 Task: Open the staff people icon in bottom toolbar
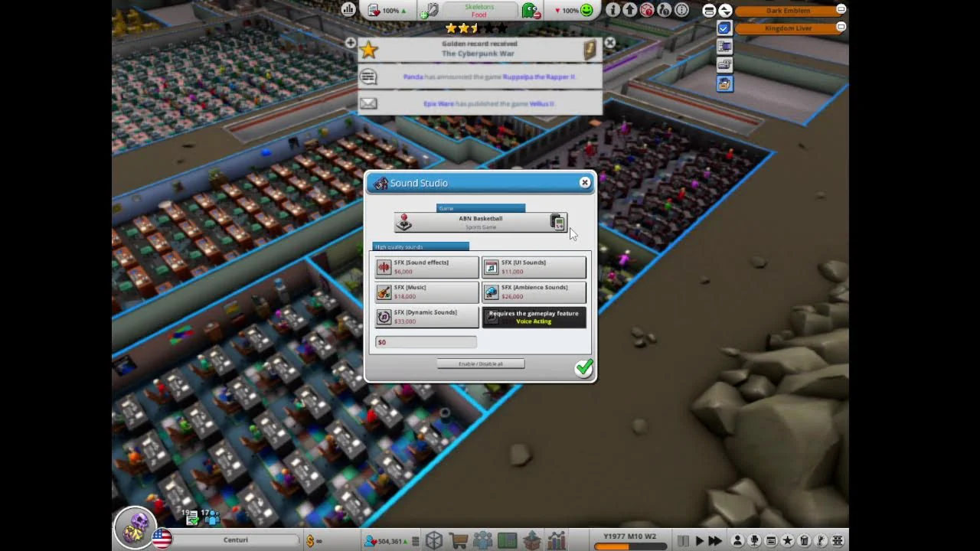[x=483, y=540]
